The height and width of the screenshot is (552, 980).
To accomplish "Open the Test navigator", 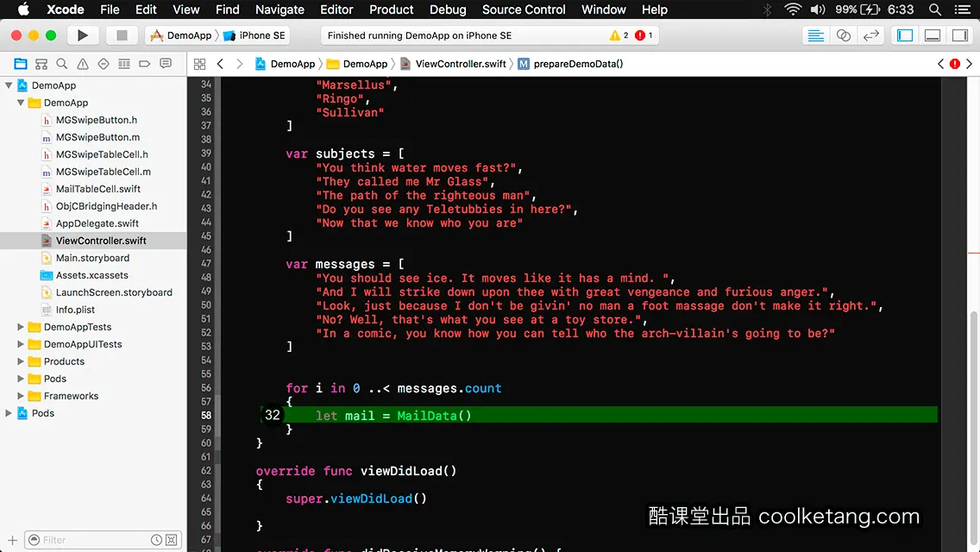I will 104,64.
